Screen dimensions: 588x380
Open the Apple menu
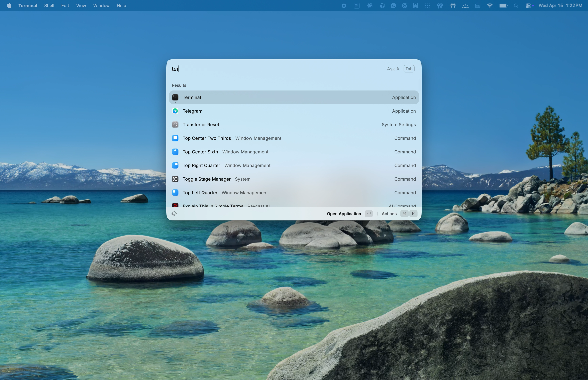9,5
